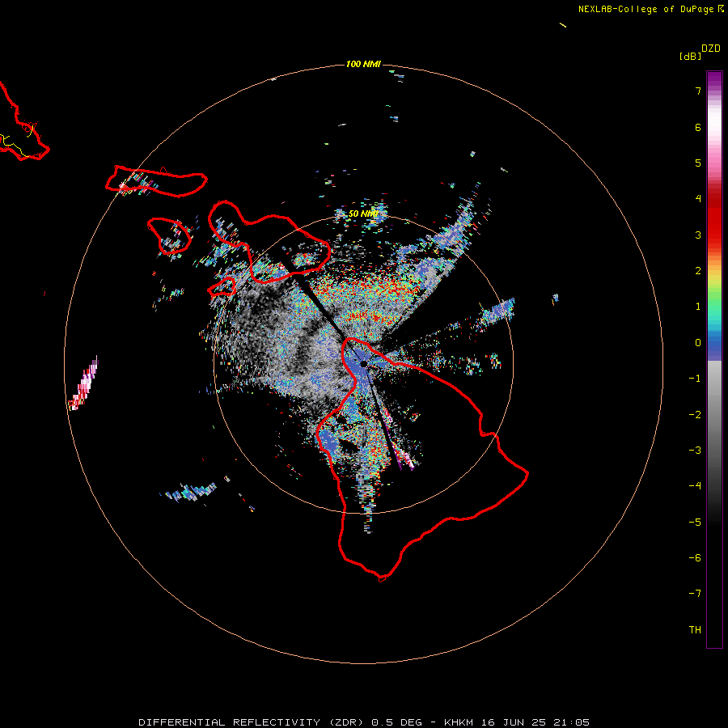Click the 4 value on the color scale
The width and height of the screenshot is (728, 728).
coord(698,199)
